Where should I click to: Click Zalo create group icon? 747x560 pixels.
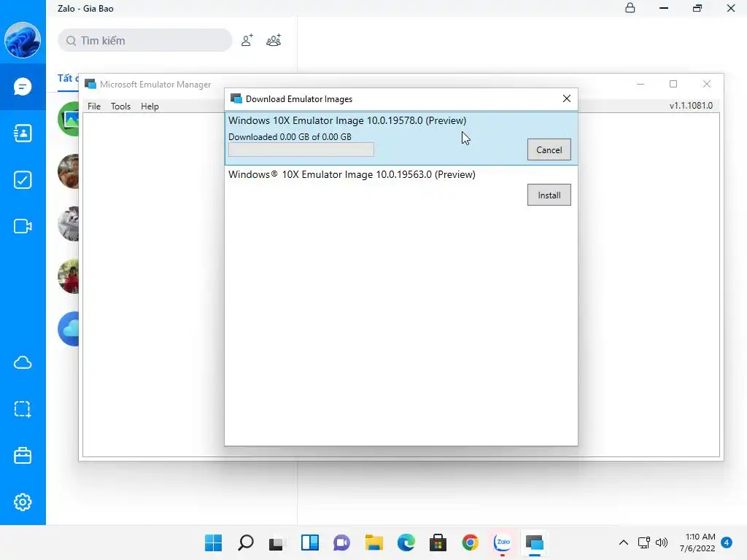coord(274,41)
